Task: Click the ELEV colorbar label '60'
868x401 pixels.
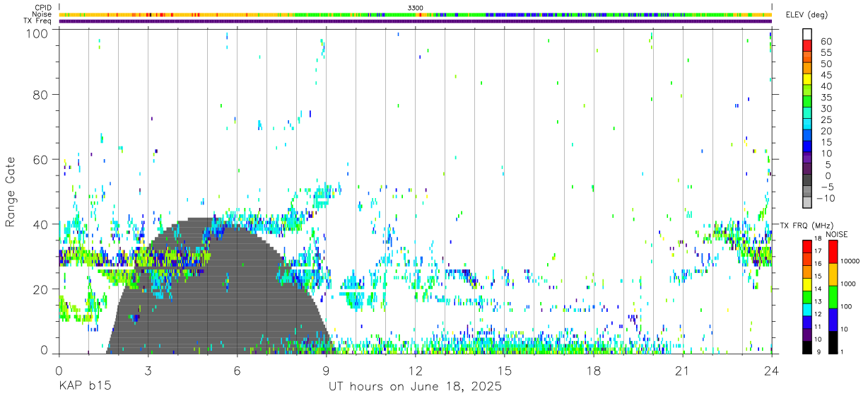Action: pyautogui.click(x=826, y=41)
